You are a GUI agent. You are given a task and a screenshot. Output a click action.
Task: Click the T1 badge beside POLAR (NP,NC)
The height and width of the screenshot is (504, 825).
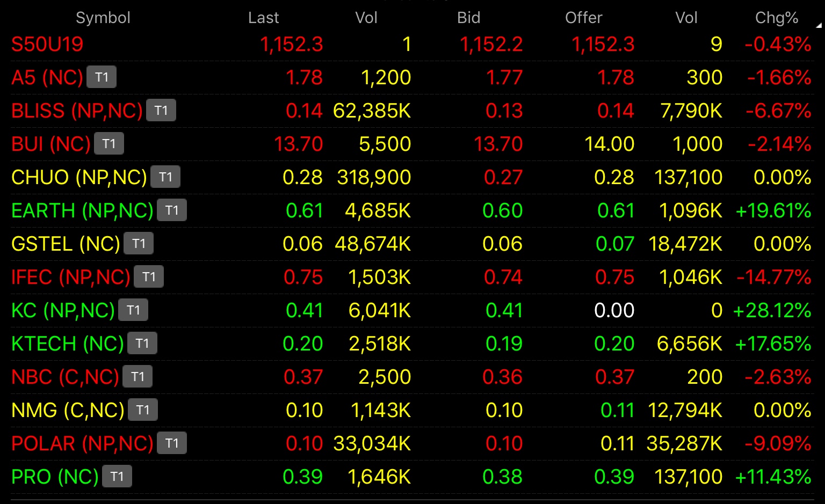pos(172,443)
